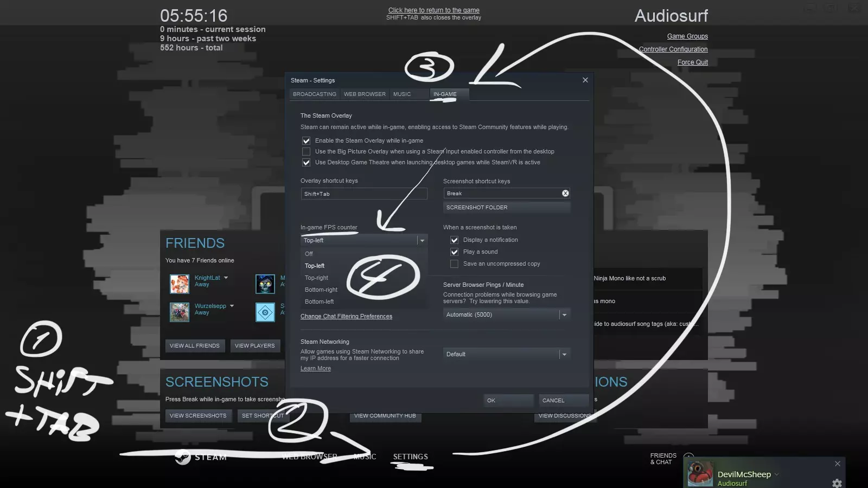Open View Community Hub button

click(x=385, y=416)
